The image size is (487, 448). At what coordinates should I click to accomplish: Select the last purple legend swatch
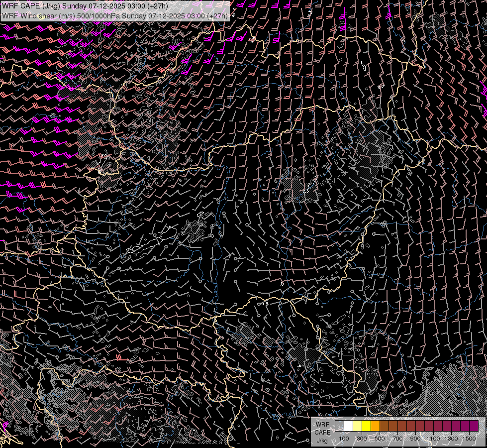click(474, 426)
